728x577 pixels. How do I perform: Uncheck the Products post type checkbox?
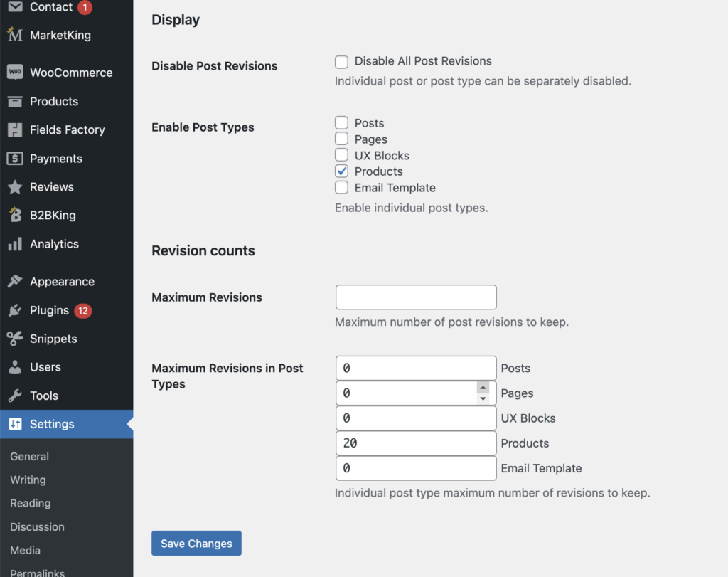[x=341, y=171]
